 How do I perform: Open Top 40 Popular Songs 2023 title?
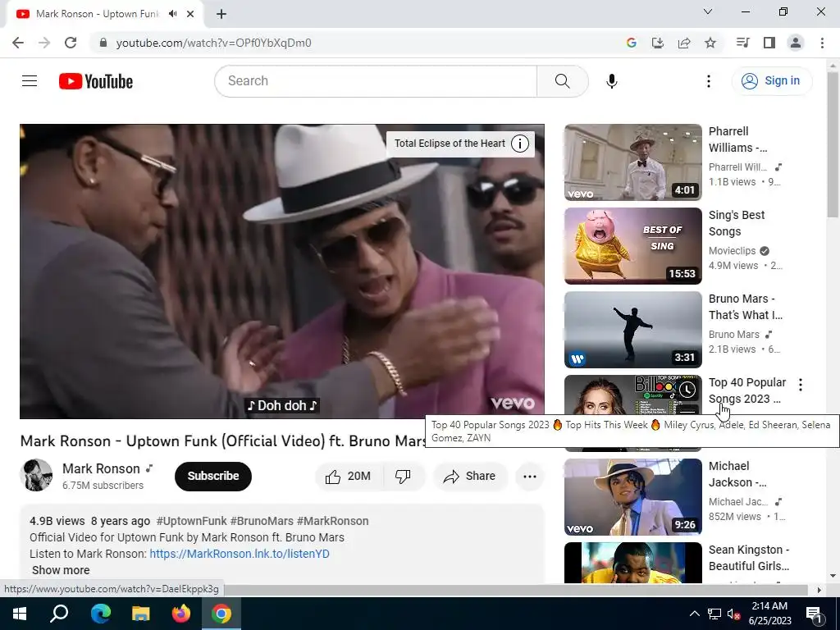point(746,390)
